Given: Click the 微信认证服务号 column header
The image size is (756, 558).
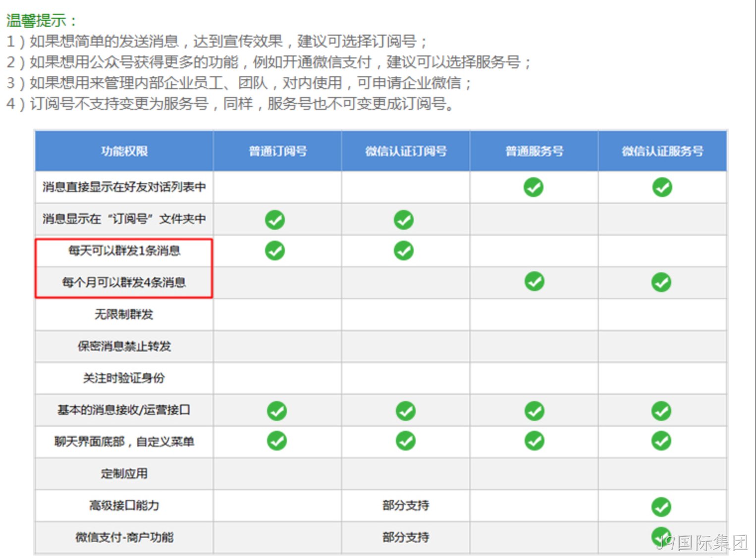Looking at the screenshot, I should (663, 151).
